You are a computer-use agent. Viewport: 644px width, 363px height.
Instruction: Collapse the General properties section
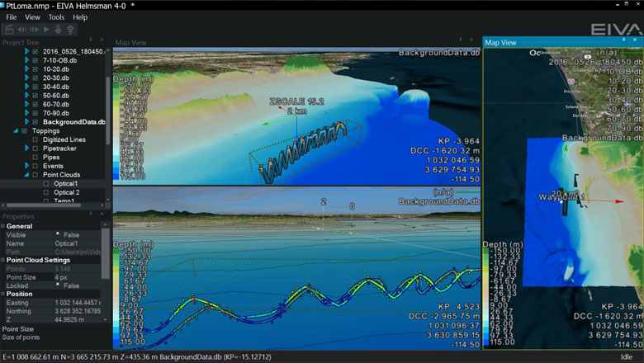point(2,226)
